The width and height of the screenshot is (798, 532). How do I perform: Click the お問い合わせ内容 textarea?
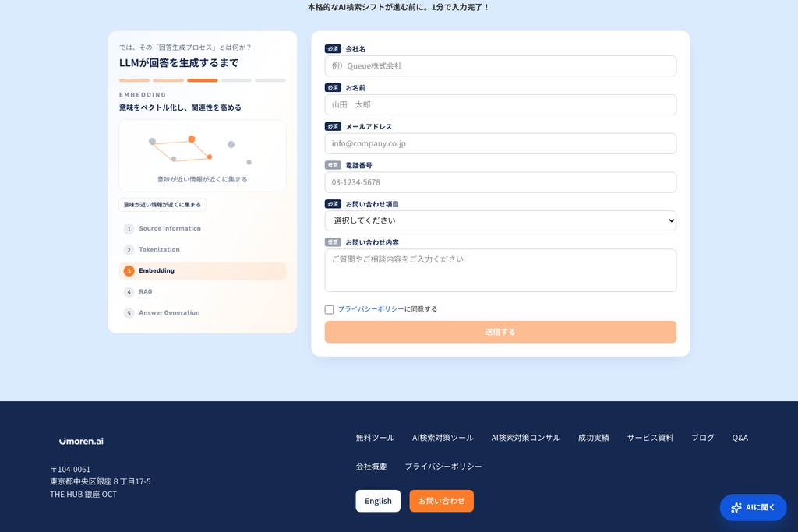[x=500, y=270]
